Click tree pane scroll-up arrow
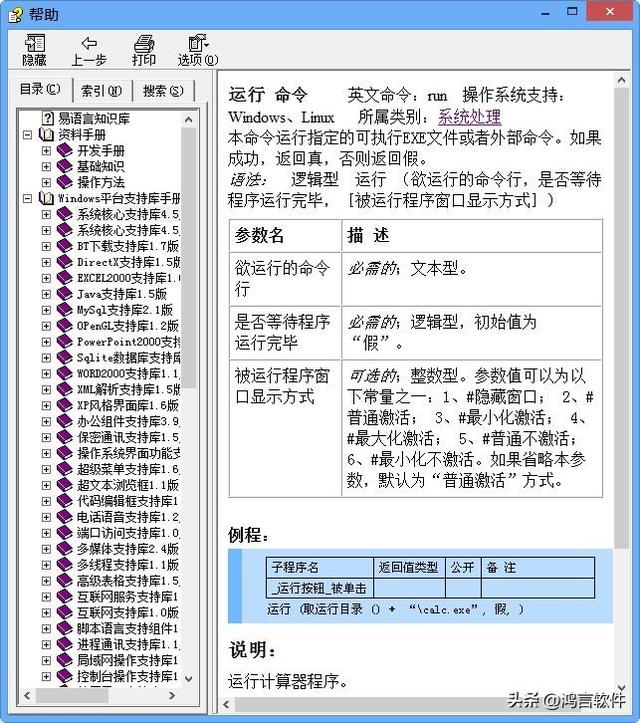The image size is (640, 723). 189,119
